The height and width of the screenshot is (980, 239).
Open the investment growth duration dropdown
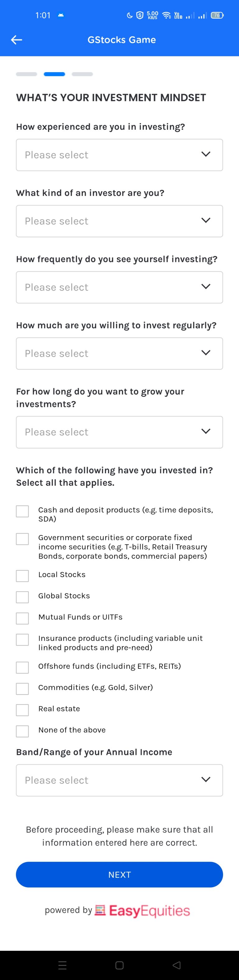point(119,432)
